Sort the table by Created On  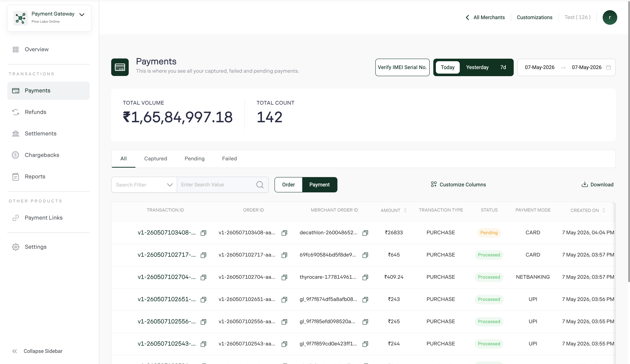point(604,210)
